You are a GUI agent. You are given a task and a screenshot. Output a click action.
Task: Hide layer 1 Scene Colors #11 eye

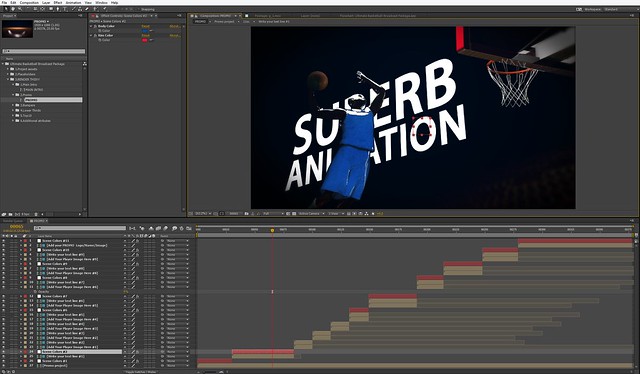point(4,241)
